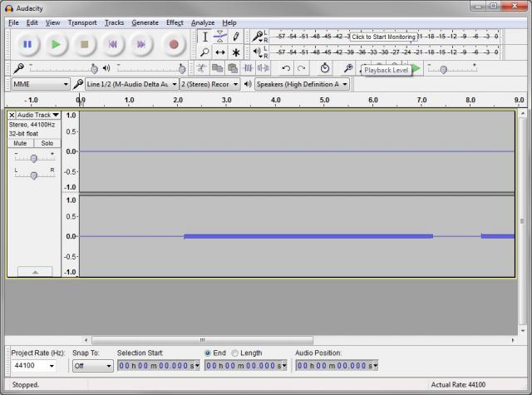
Task: Click the Copy icon in edit toolbar
Action: point(217,68)
